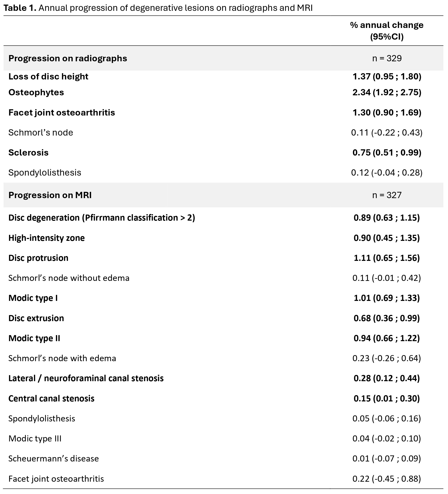Click the 'n = 327' sample size cell
The height and width of the screenshot is (494, 448).
coord(387,195)
